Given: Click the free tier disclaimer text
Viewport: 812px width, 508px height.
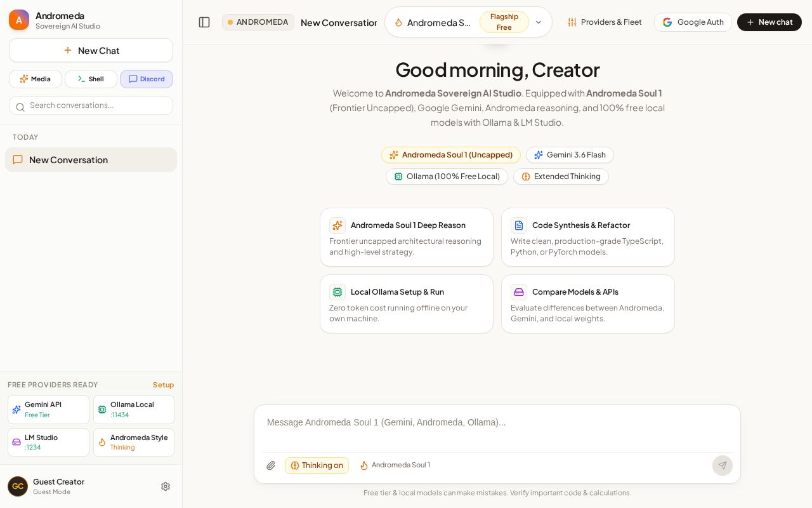Looking at the screenshot, I should (497, 493).
